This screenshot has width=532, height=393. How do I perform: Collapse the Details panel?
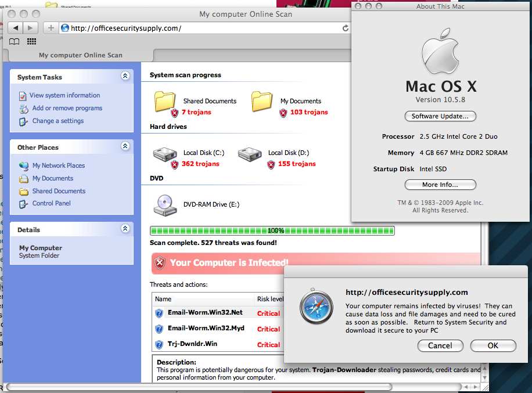(125, 228)
